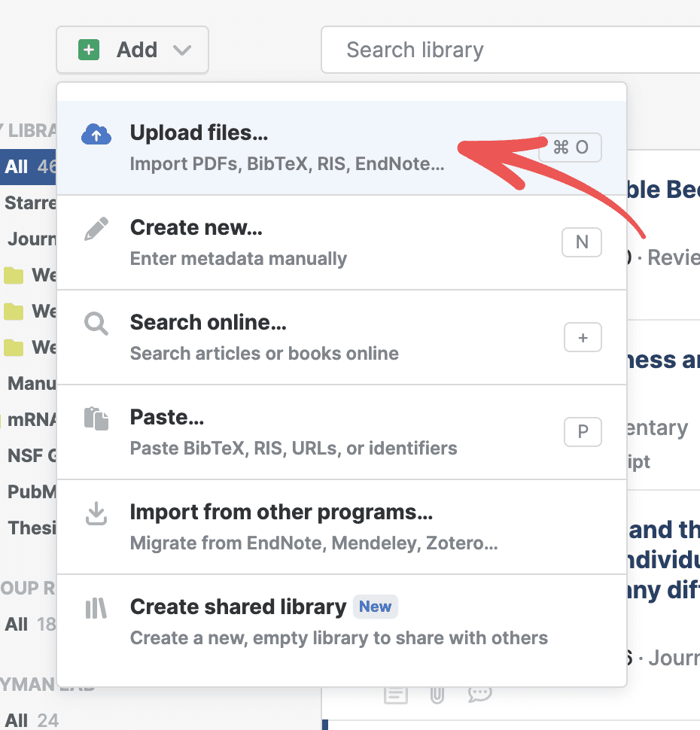Choose Create new to enter metadata manually

(x=286, y=242)
